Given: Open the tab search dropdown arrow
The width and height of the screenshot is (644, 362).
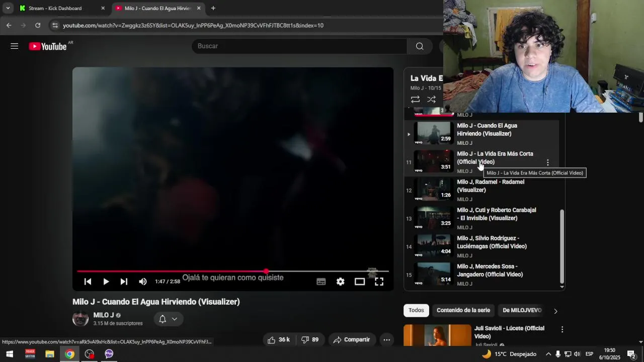Looking at the screenshot, I should point(8,9).
